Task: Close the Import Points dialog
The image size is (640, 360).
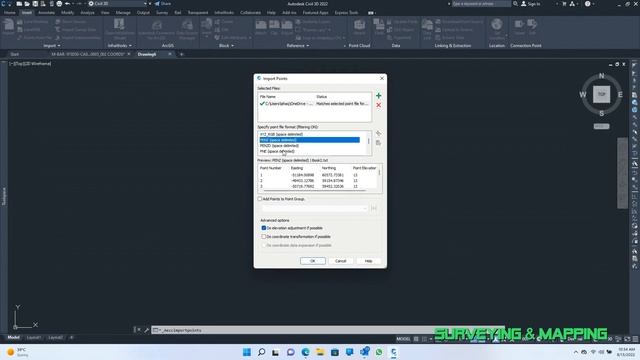Action: pos(382,78)
